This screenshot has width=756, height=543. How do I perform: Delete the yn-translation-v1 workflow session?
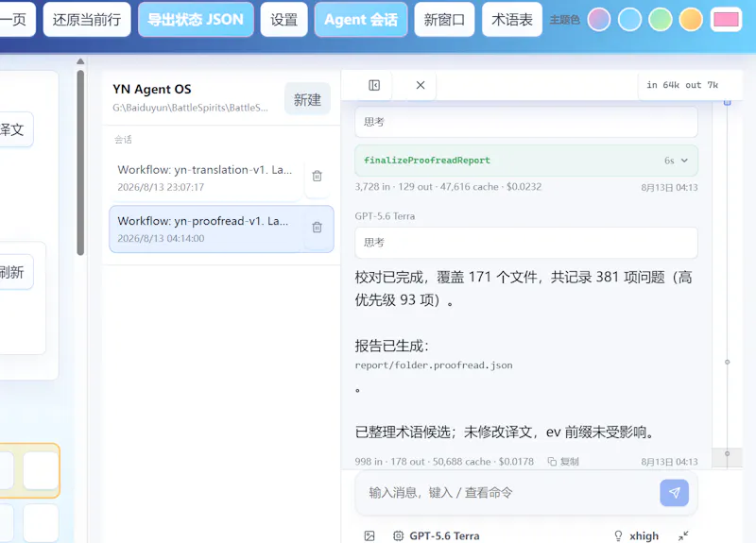(317, 177)
